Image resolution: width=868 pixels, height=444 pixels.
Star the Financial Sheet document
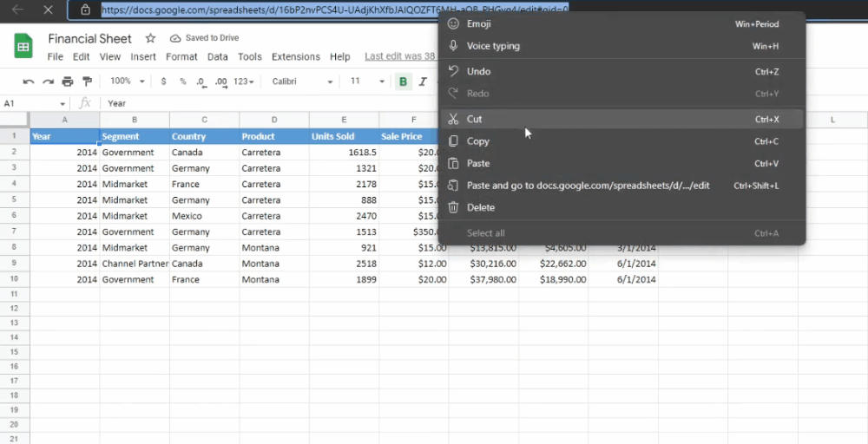[x=150, y=38]
